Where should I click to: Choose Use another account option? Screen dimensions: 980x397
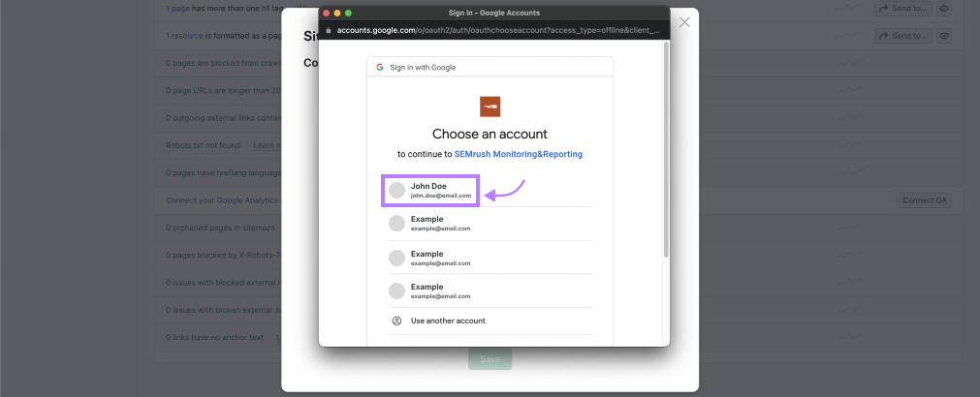[x=448, y=321]
